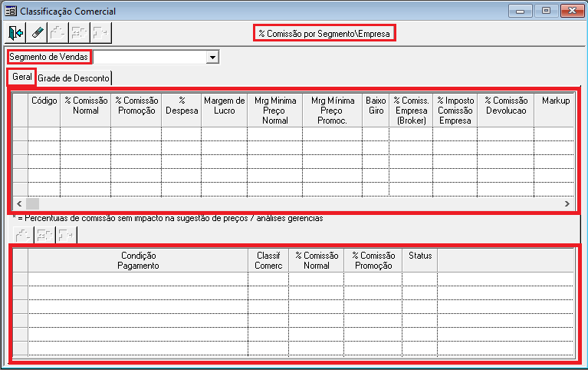Close the Classificação Comercial window

[572, 11]
